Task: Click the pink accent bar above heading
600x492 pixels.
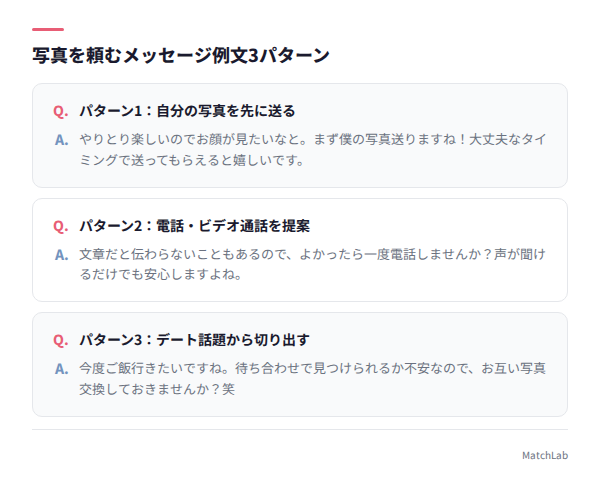Action: point(48,29)
